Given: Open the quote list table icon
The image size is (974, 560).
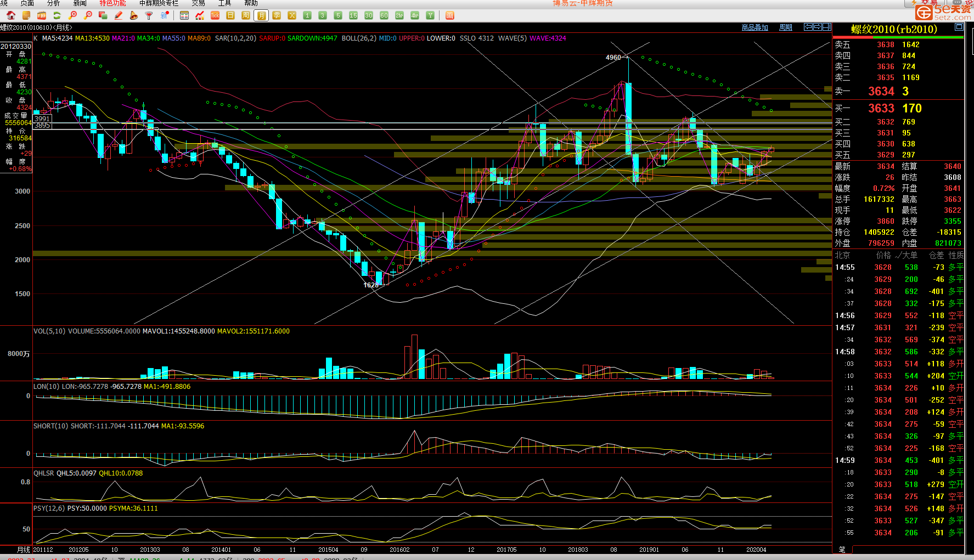Looking at the screenshot, I should [x=184, y=15].
